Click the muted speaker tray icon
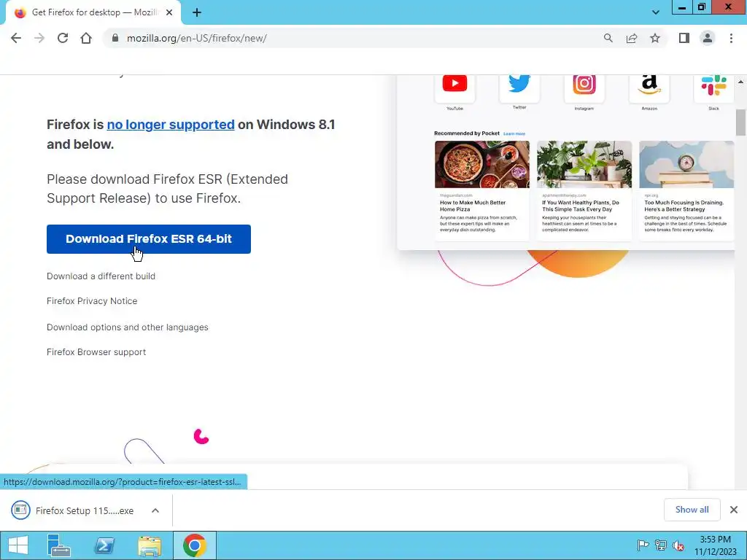747x560 pixels. [678, 545]
